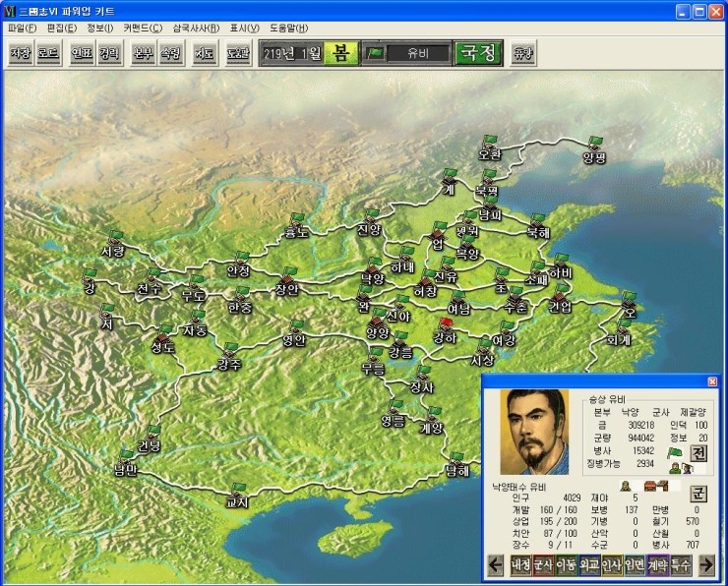Select the 인사 command tab

pos(612,565)
